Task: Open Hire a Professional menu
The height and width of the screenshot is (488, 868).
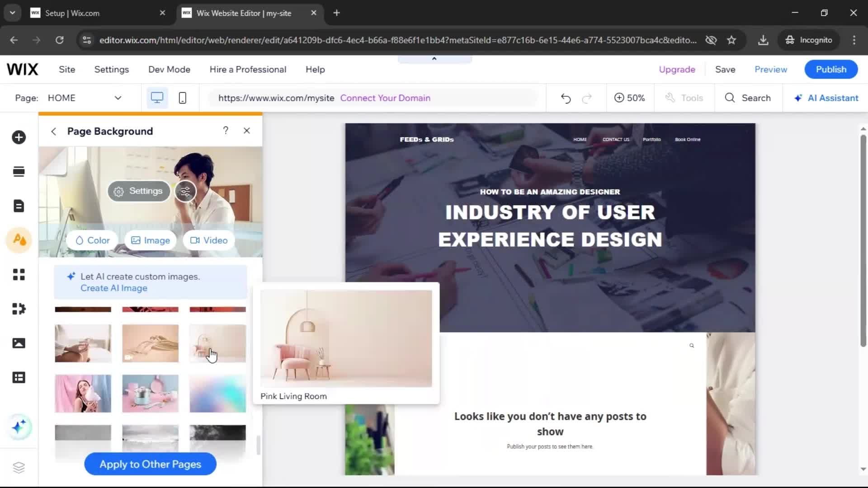Action: tap(248, 70)
